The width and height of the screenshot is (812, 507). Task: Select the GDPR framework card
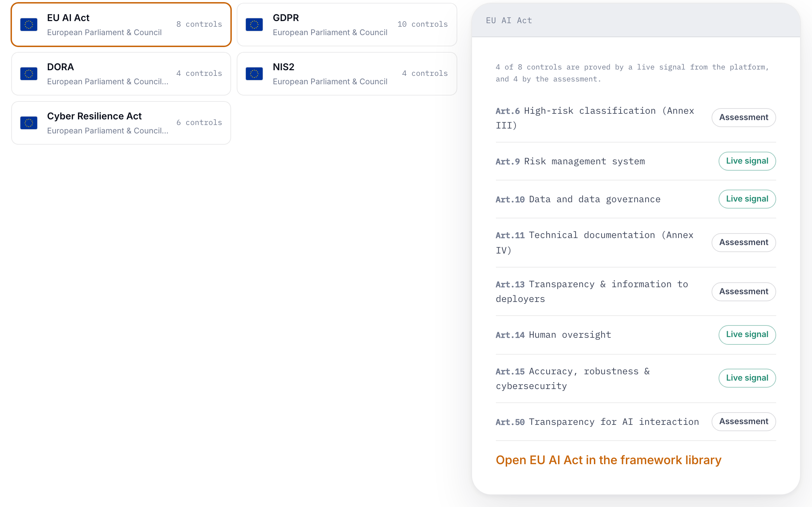(x=347, y=25)
